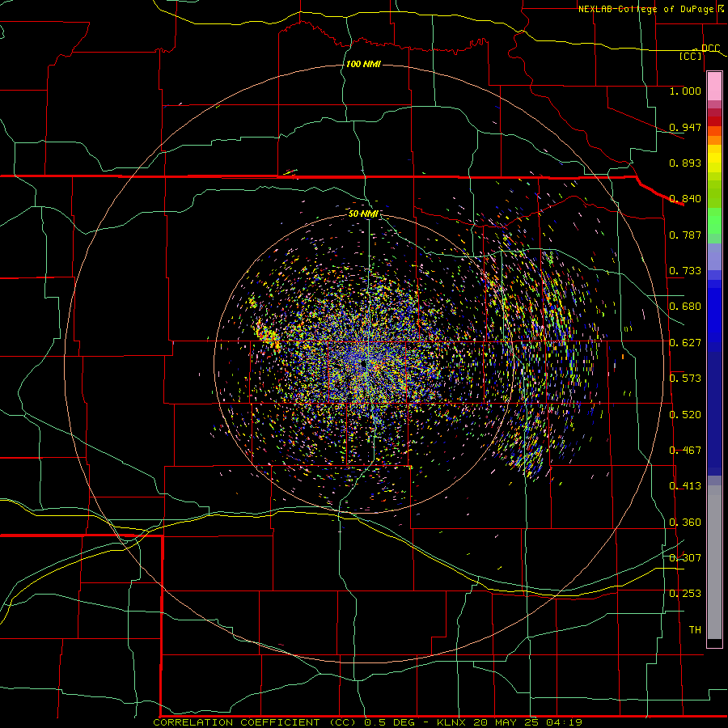Select the 0.680 scale value

685,307
